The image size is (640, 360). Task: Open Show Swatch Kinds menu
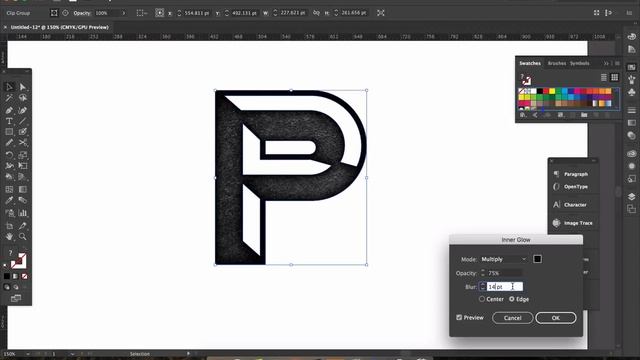[560, 115]
